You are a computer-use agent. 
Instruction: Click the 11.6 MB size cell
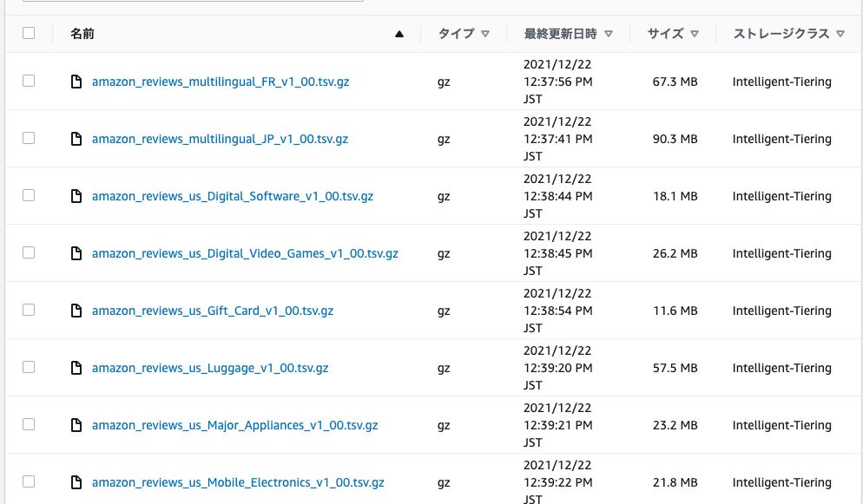click(x=675, y=311)
